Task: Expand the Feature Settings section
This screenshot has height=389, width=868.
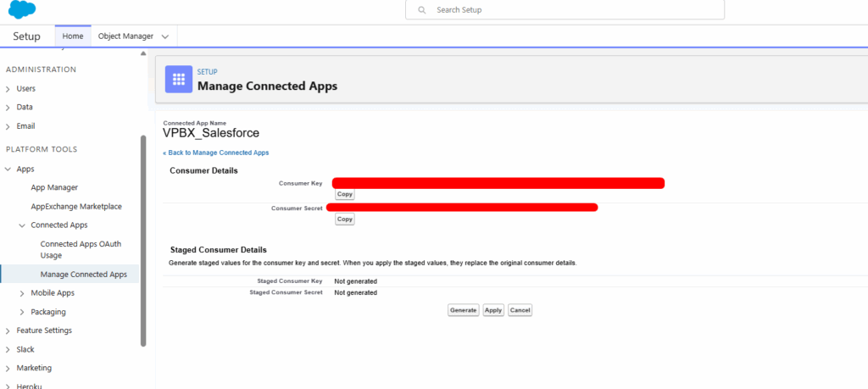Action: 8,331
